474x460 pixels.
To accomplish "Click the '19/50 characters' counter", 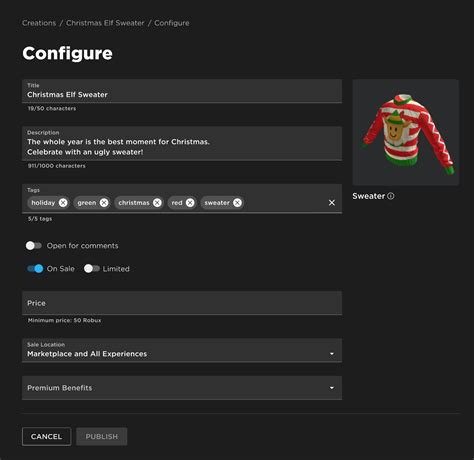I will [52, 108].
